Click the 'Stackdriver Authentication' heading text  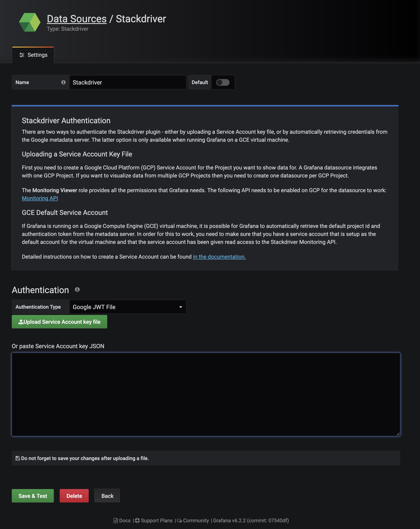66,121
